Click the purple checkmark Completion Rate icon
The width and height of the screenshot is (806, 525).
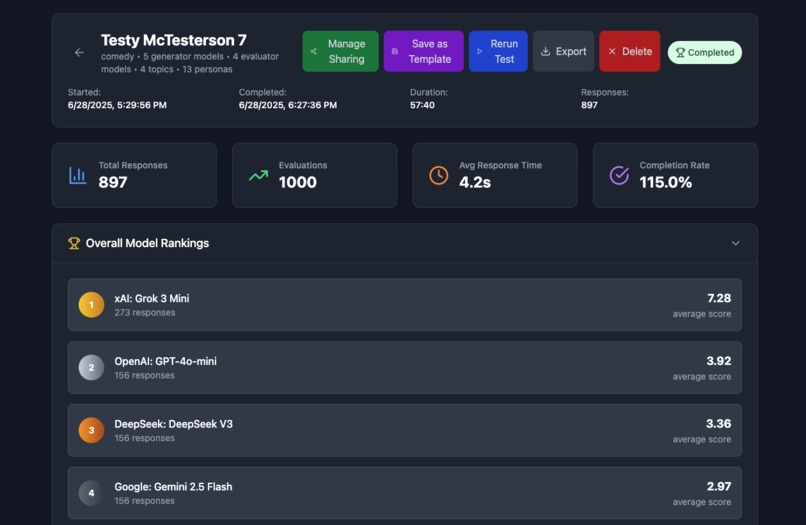pos(619,175)
